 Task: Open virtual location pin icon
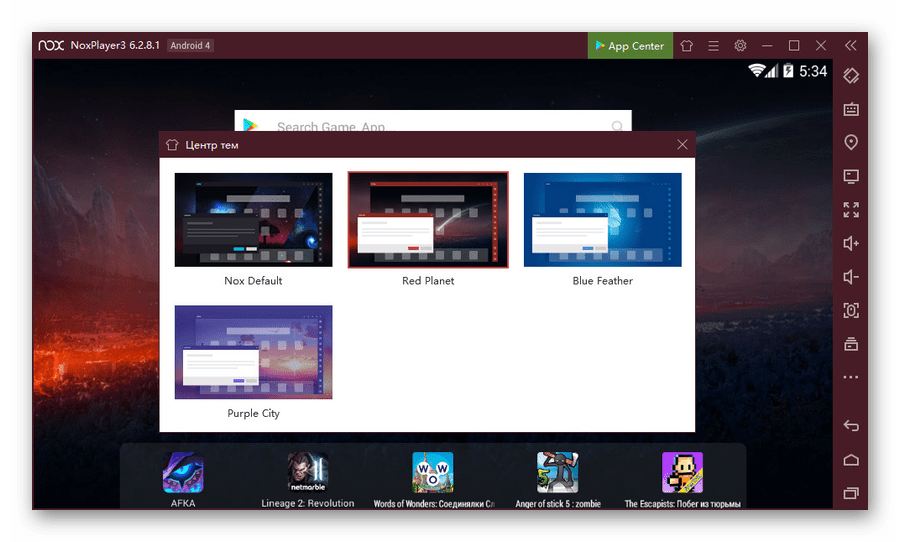851,142
